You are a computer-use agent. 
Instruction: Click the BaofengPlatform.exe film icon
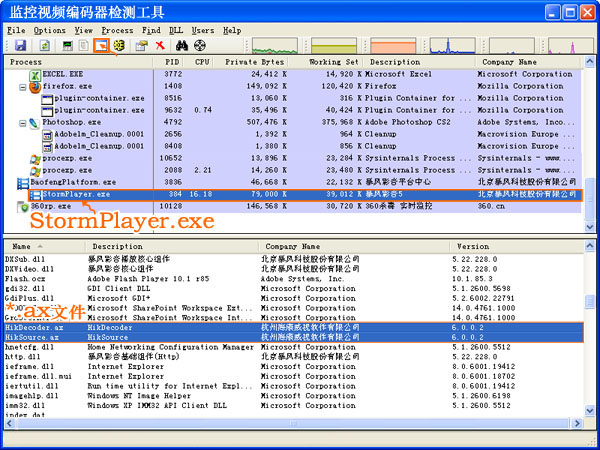point(22,183)
